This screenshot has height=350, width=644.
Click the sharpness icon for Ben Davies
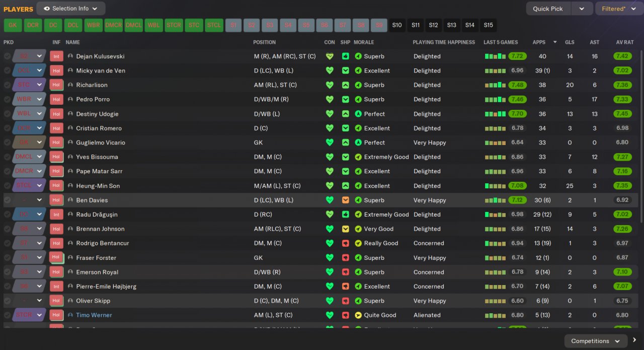[346, 200]
